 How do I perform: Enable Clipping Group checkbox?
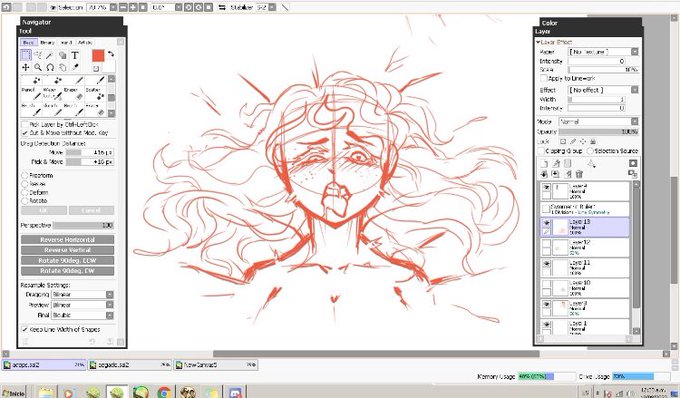541,151
